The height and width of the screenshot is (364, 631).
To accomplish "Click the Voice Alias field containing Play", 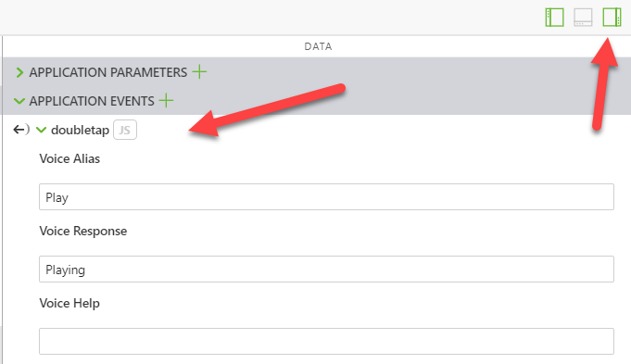I will (x=326, y=197).
